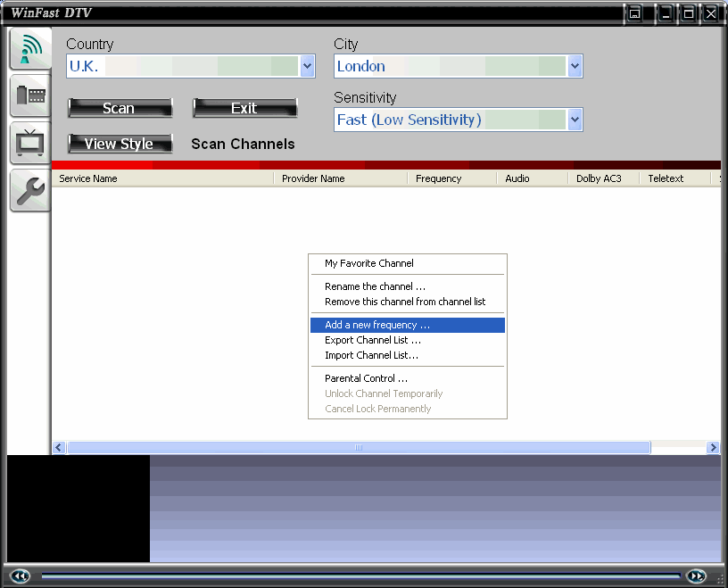Click the Exit button
The width and height of the screenshot is (728, 588).
(x=245, y=108)
